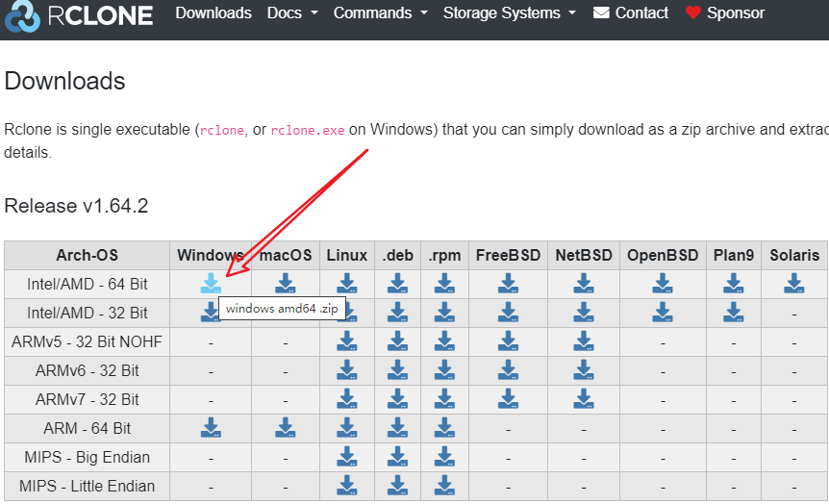Screen dimensions: 829x504
Task: Download .rpm ARMv7 32 Bit package
Action: pos(444,399)
